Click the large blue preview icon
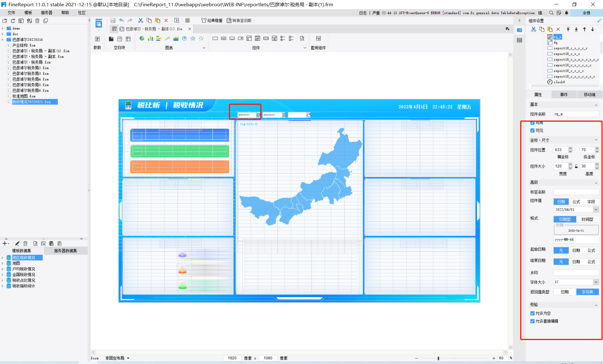 [x=99, y=23]
